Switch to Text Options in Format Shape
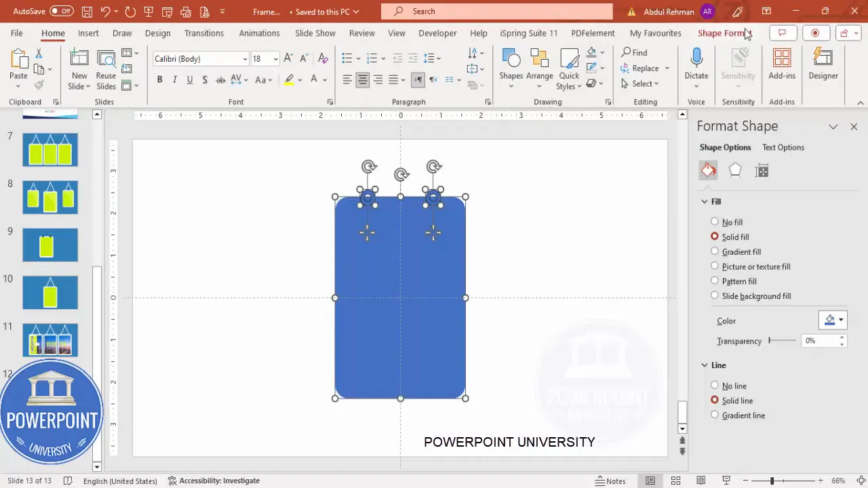 (x=783, y=147)
